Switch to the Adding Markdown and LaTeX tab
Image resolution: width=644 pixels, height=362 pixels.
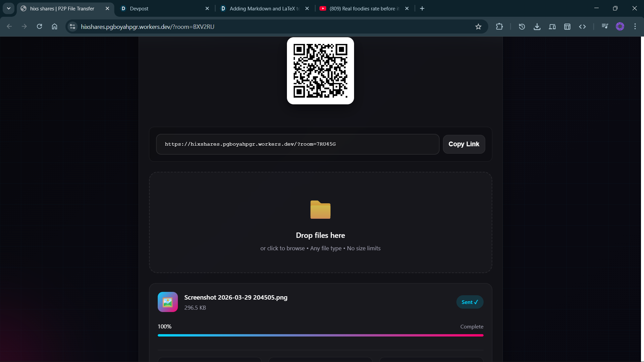[264, 8]
